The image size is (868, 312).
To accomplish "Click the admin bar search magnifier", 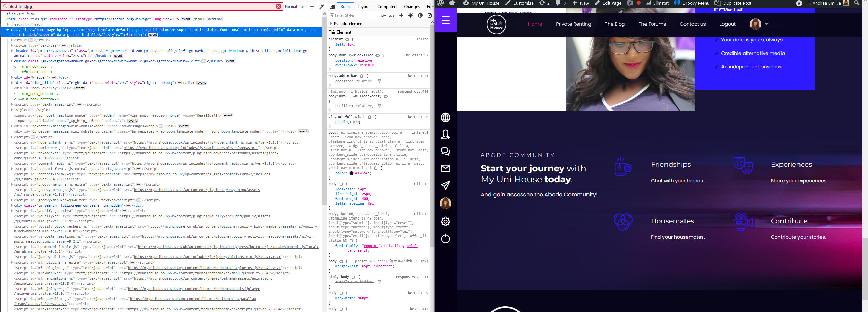I will click(x=857, y=3).
